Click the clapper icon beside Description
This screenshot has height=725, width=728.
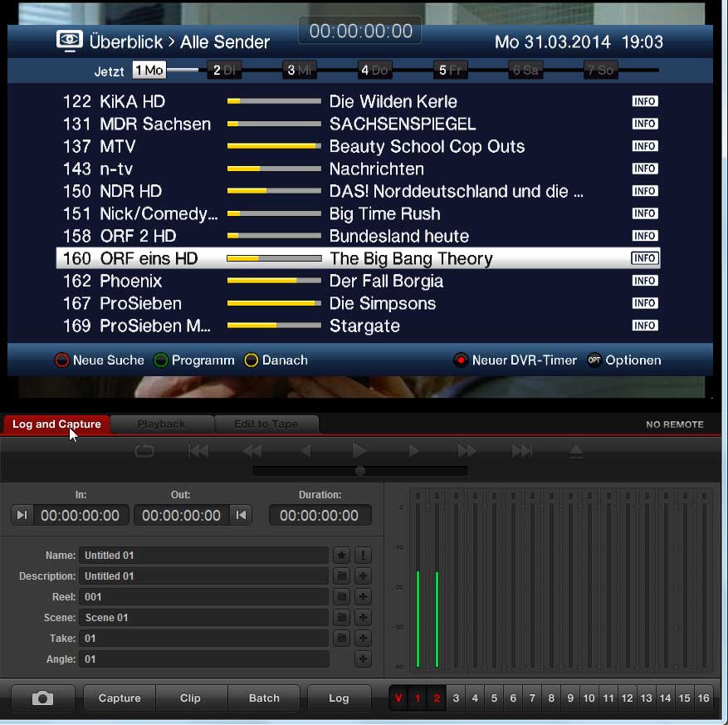pos(341,576)
